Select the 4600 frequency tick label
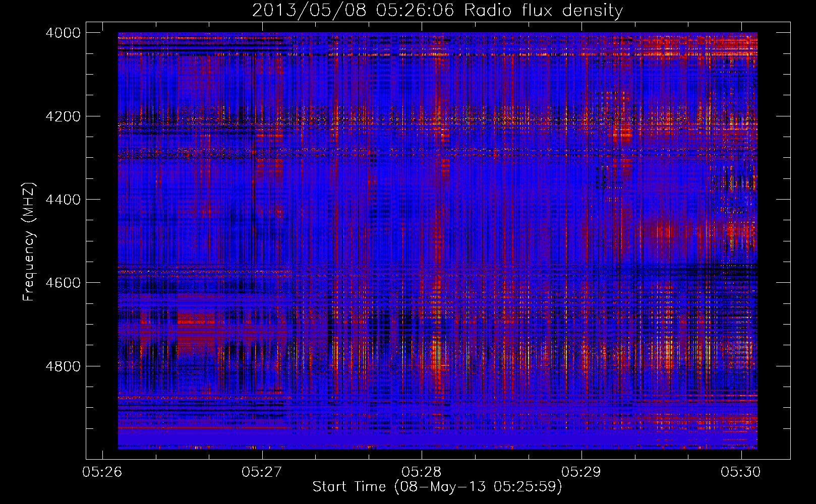 [63, 283]
